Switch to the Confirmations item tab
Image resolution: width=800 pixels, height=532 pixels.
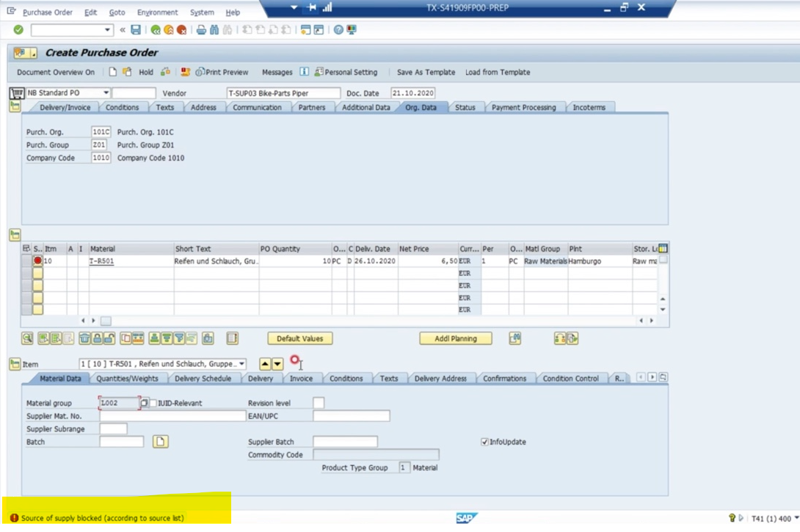505,379
